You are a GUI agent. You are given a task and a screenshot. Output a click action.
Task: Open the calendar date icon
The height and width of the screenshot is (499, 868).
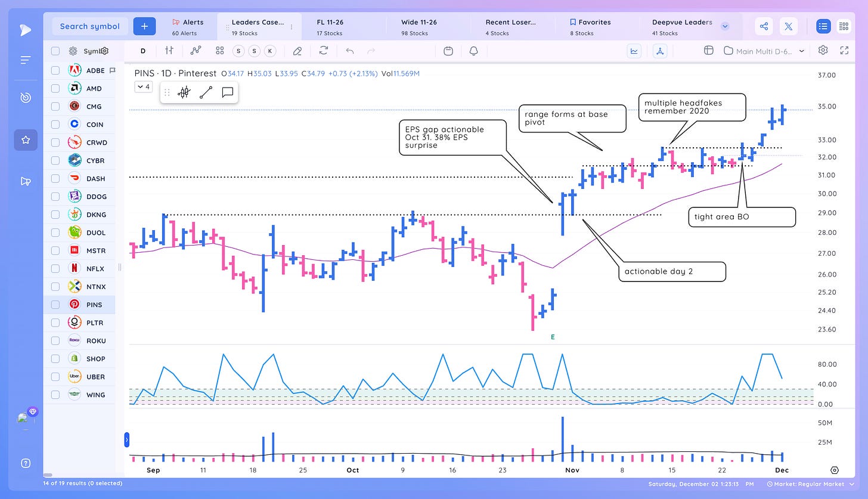click(x=448, y=51)
